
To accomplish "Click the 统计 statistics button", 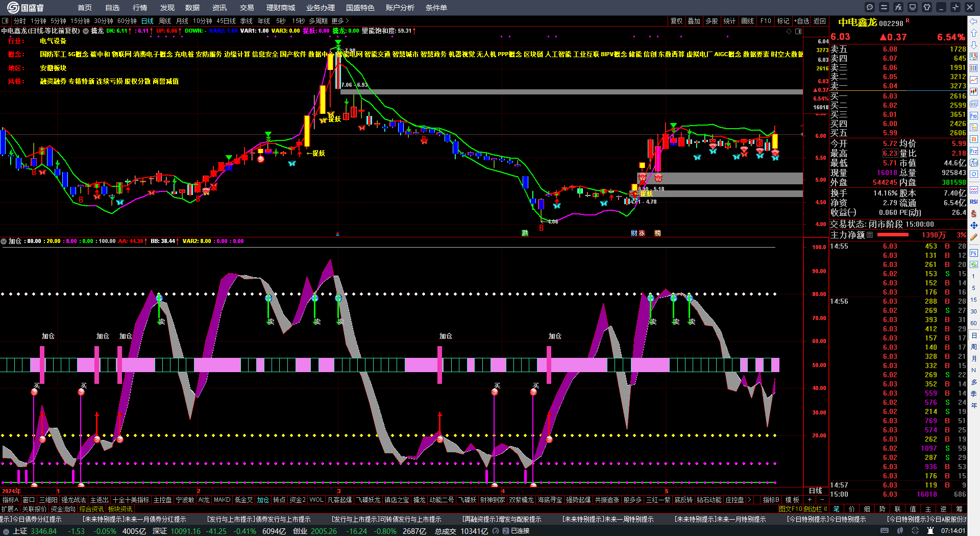I will [x=730, y=21].
